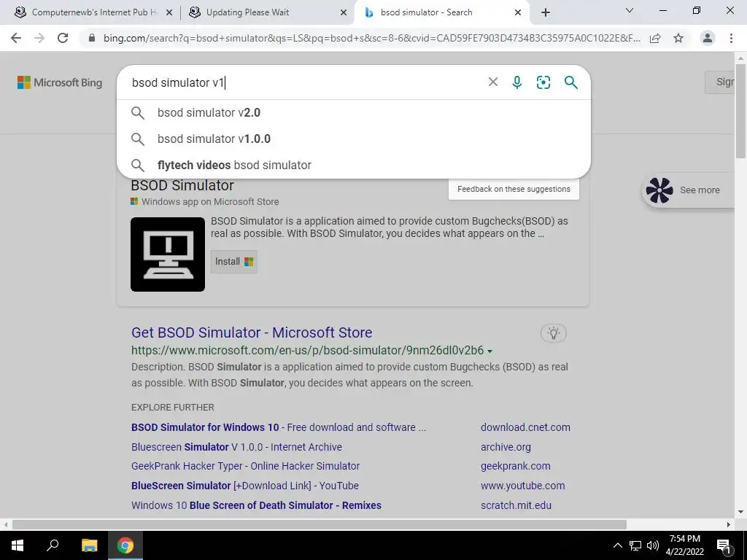Click www.youtube.com source link
747x560 pixels.
pyautogui.click(x=522, y=486)
